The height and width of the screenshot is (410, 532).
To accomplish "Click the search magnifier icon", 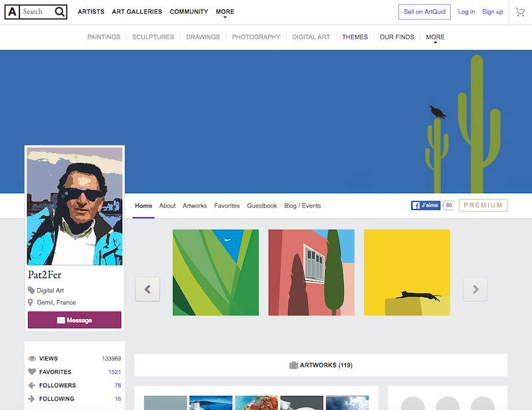I will tap(60, 12).
